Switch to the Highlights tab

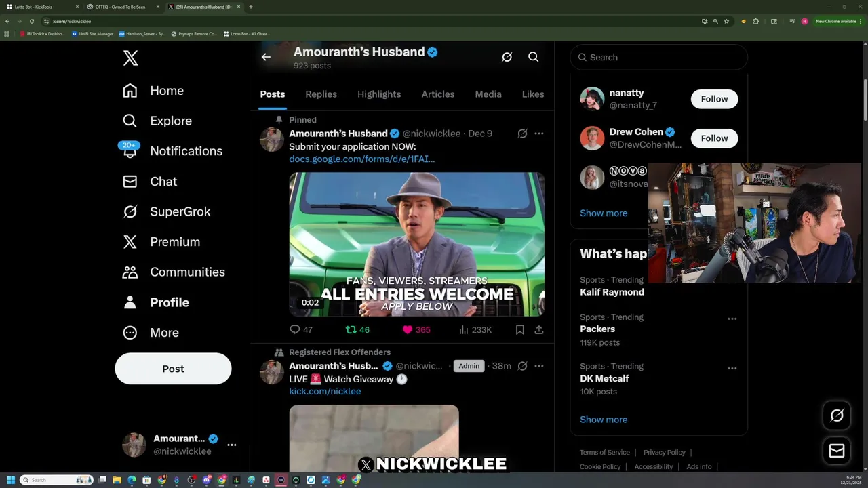379,94
